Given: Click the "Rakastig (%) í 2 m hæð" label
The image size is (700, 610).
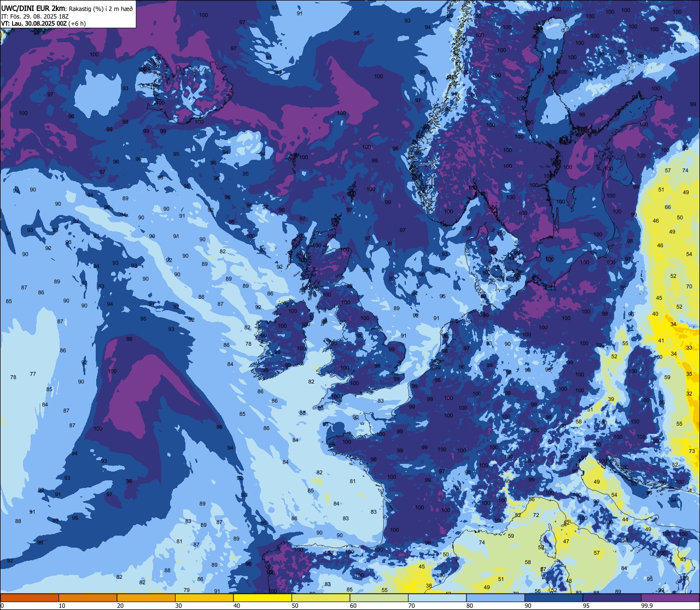Looking at the screenshot, I should click(x=101, y=9).
